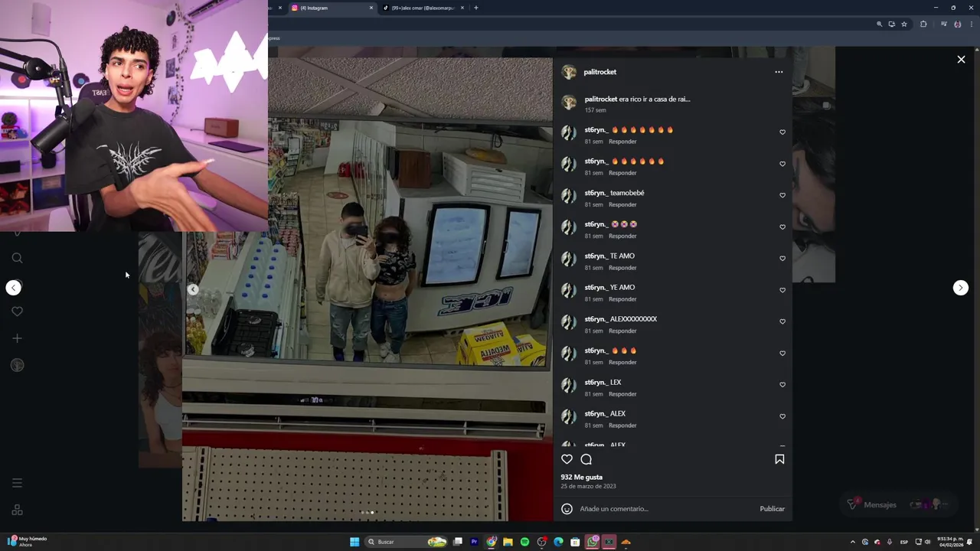
Task: Like the st6ryn_ YE AMO comment
Action: coord(782,290)
